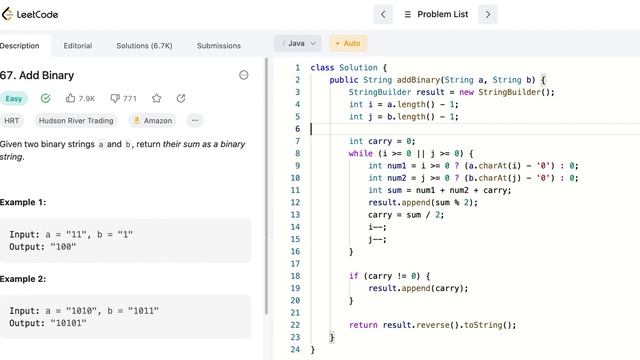Click 'public String addBinary' method line
This screenshot has width=640, height=360.
coord(437,80)
